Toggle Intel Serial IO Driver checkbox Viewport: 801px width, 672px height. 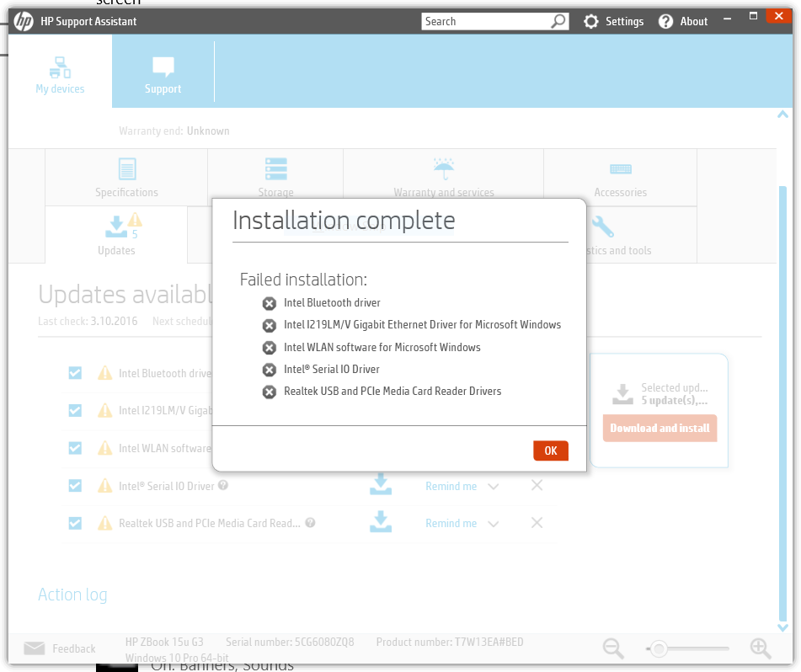click(75, 485)
